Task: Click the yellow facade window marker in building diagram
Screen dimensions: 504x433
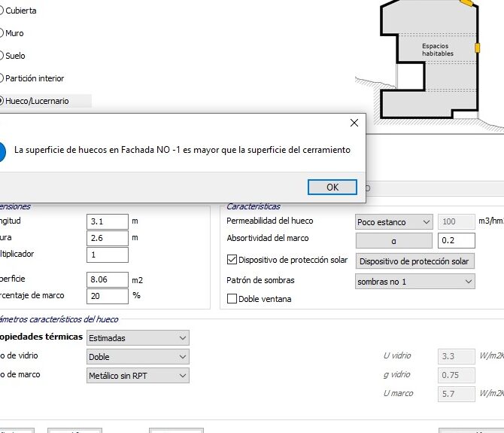Action: [478, 48]
